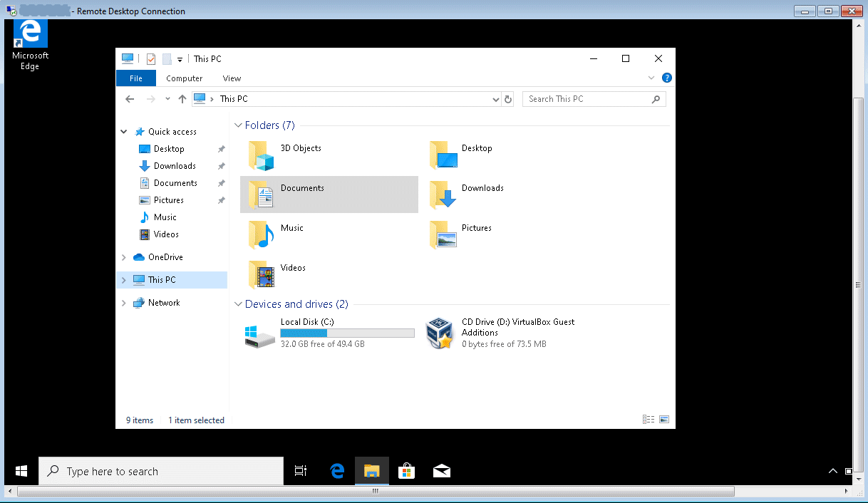868x503 pixels.
Task: Go up one level with Up arrow
Action: pos(182,99)
